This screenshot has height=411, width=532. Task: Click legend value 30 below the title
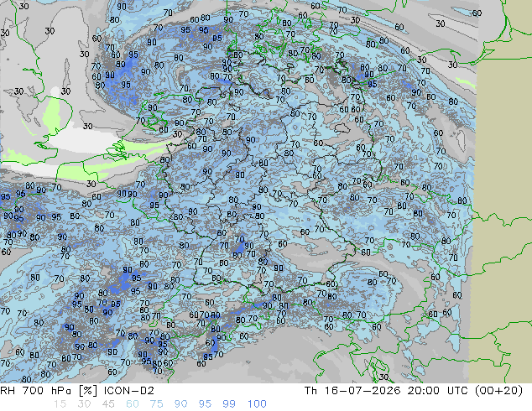84,404
